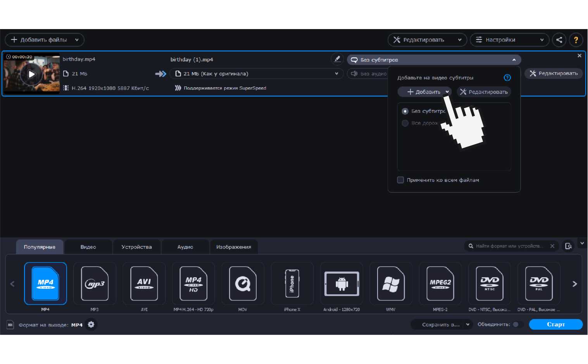Image resolution: width=588 pixels, height=364 pixels.
Task: Toggle the 'Объединить' merge switch
Action: pyautogui.click(x=517, y=324)
